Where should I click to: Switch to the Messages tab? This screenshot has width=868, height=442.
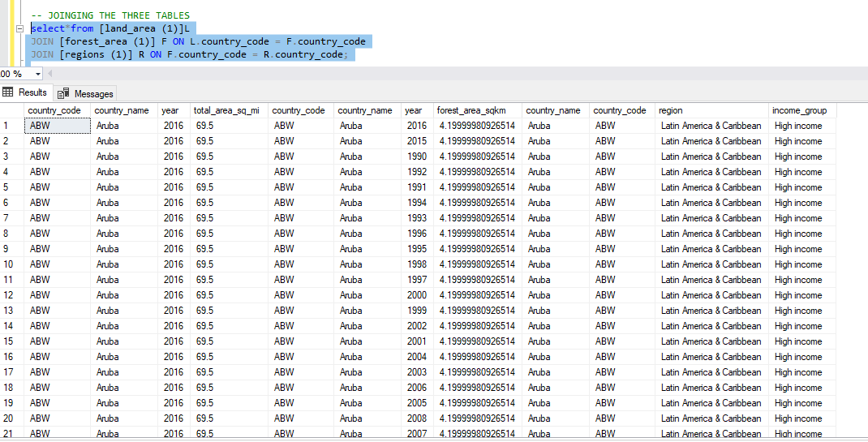[85, 93]
